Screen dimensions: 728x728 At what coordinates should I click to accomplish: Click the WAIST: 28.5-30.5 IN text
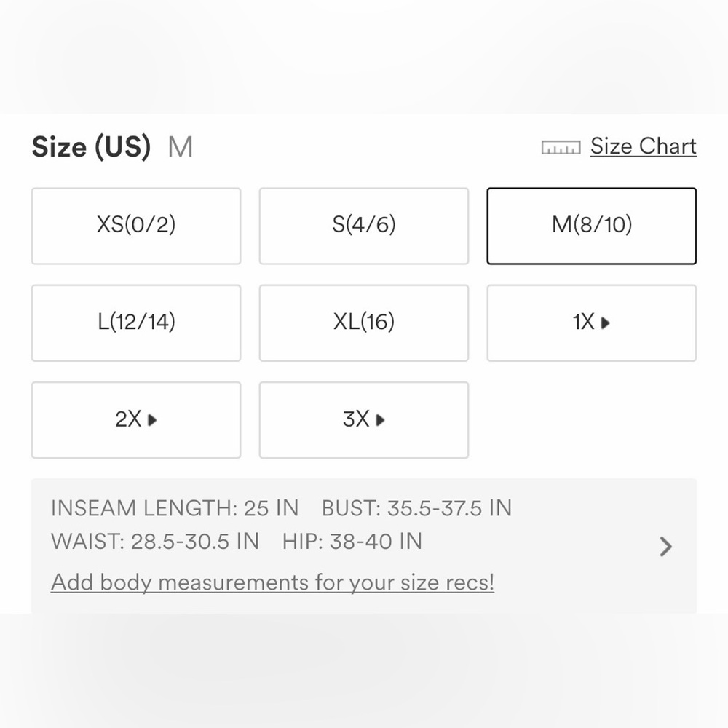(155, 542)
